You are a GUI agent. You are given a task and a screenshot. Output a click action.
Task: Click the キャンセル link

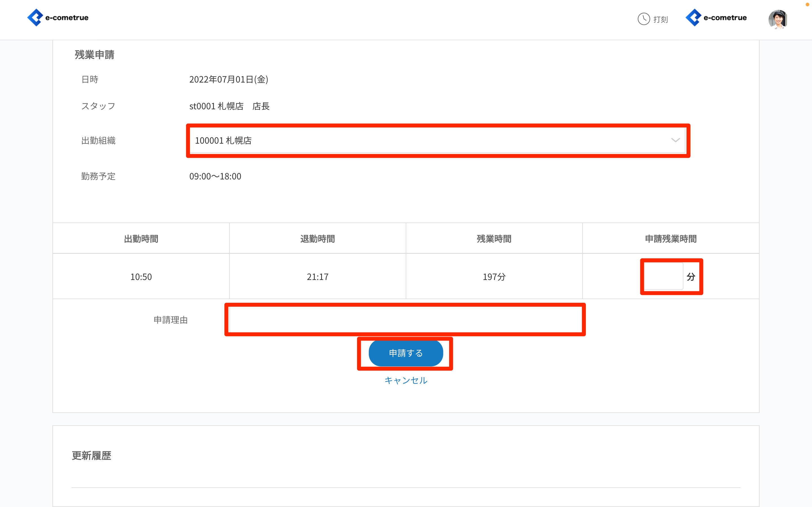406,380
